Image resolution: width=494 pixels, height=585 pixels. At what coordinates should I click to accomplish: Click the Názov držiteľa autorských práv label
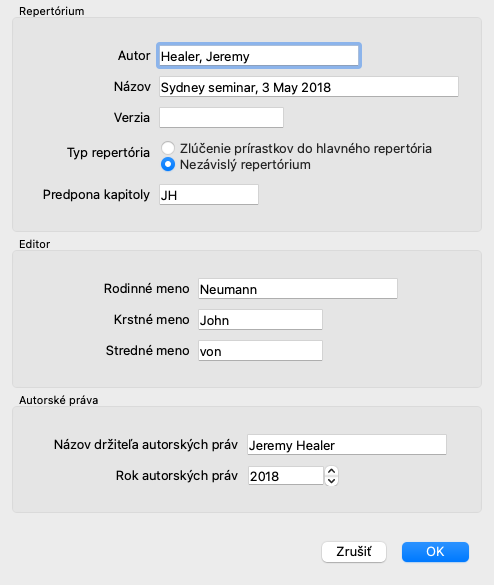(146, 445)
